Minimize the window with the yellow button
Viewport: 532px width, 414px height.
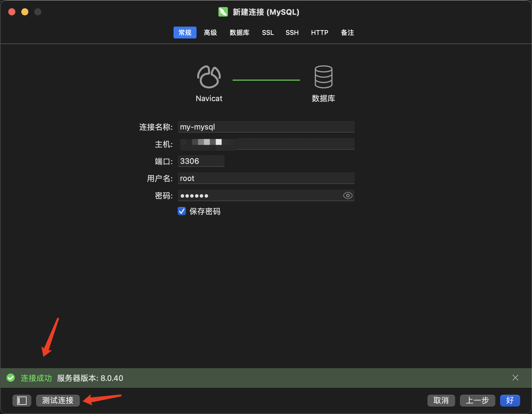(x=25, y=12)
